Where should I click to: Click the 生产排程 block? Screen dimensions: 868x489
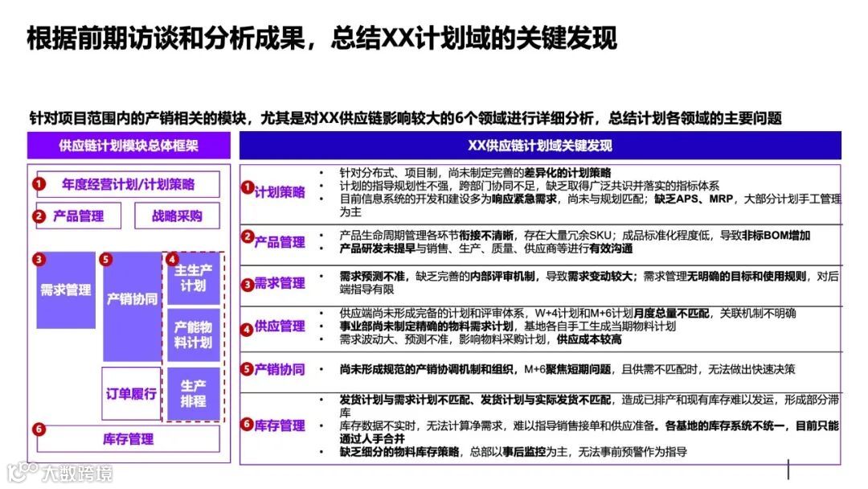[193, 393]
